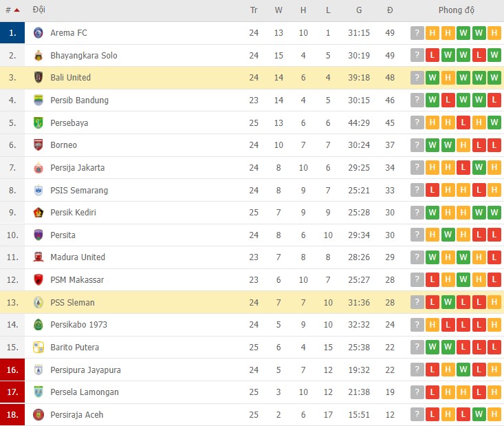This screenshot has width=504, height=426.
Task: Click the Persiraja Aceh team logo
Action: [38, 415]
